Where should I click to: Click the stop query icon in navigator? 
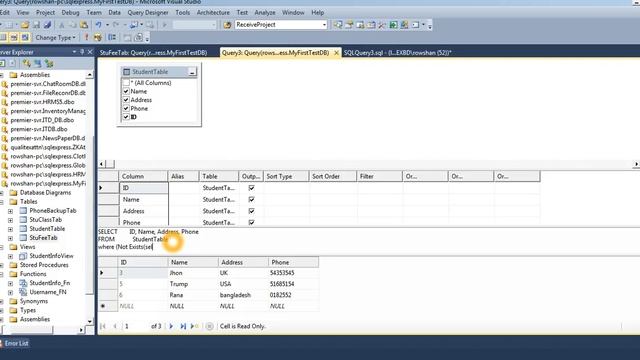(x=209, y=326)
